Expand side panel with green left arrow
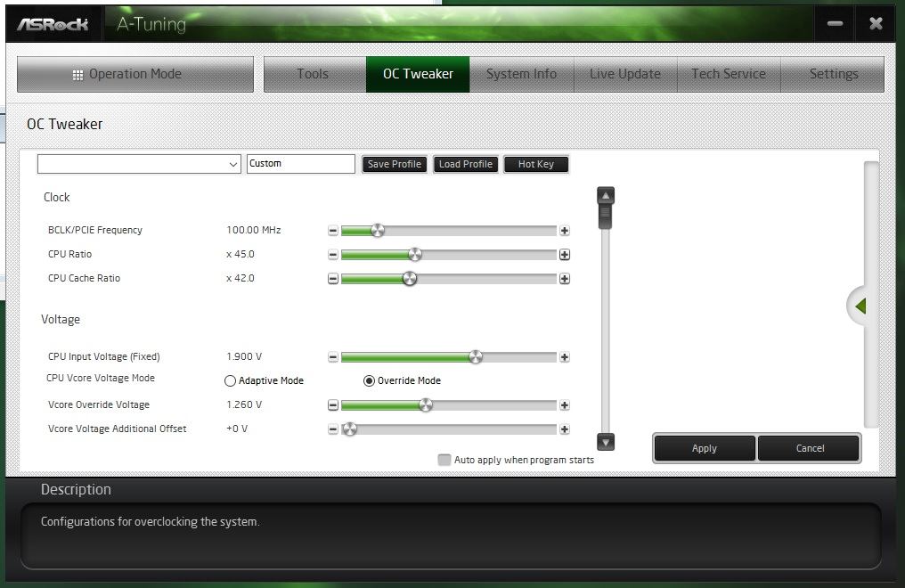Screen dimensions: 905x588 [860, 306]
